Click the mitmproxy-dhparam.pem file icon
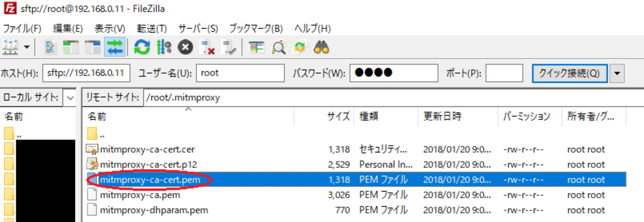The image size is (644, 222). (92, 210)
